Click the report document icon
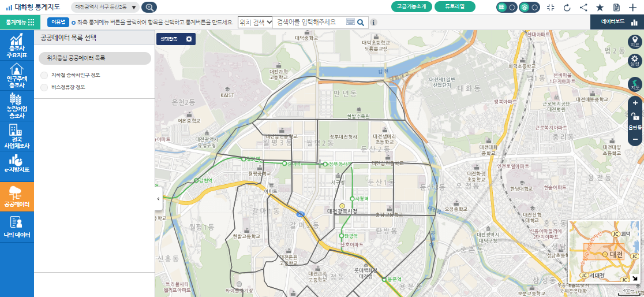 pos(616,8)
